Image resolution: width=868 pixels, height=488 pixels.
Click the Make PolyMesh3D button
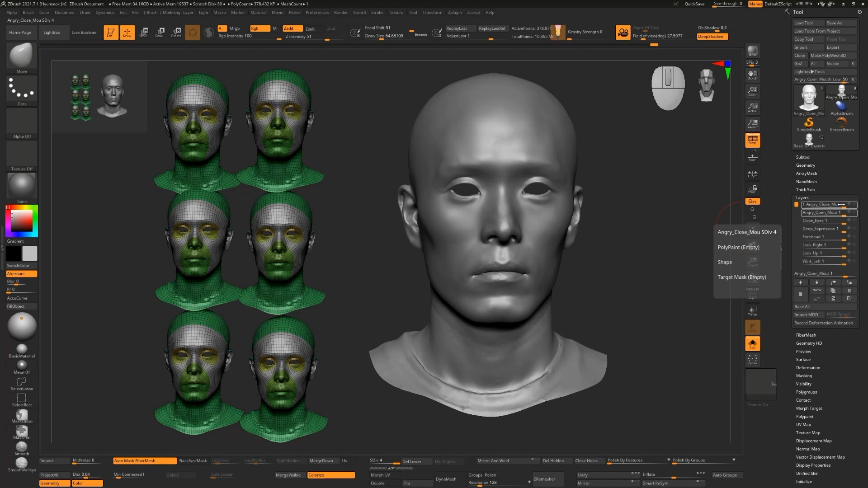tap(828, 56)
